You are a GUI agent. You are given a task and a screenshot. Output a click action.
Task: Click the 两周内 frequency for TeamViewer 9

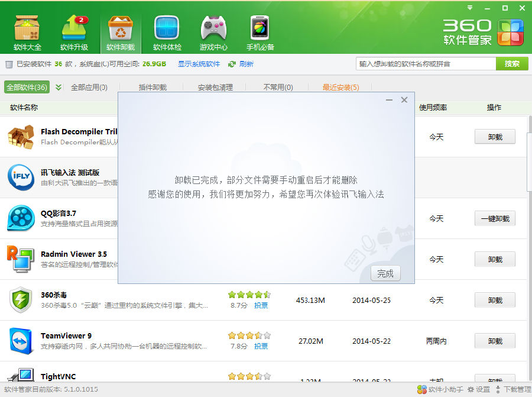tap(436, 341)
